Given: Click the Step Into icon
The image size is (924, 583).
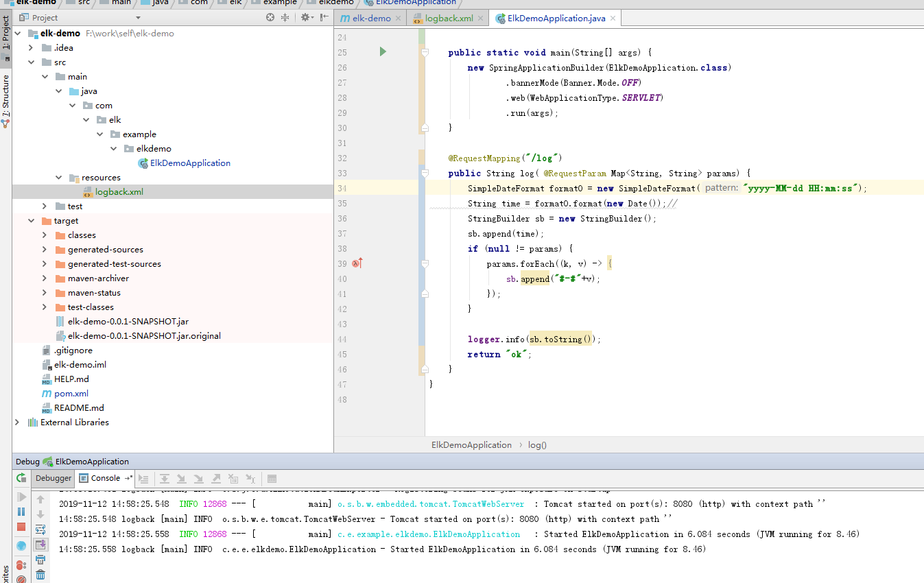Looking at the screenshot, I should [182, 479].
